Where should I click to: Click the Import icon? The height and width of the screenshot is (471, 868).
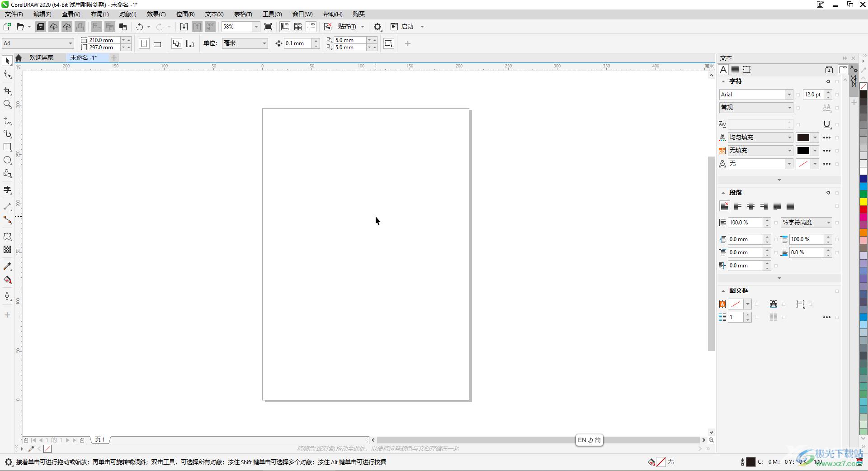184,27
